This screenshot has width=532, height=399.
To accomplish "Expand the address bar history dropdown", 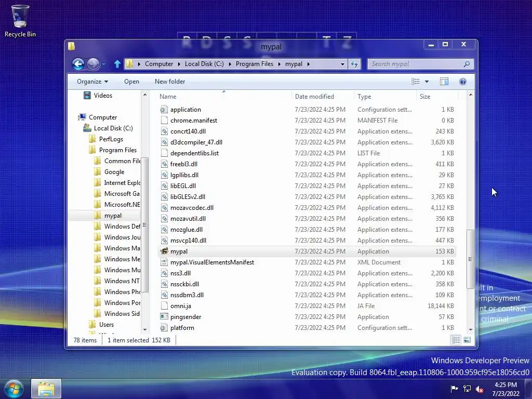I will (342, 64).
